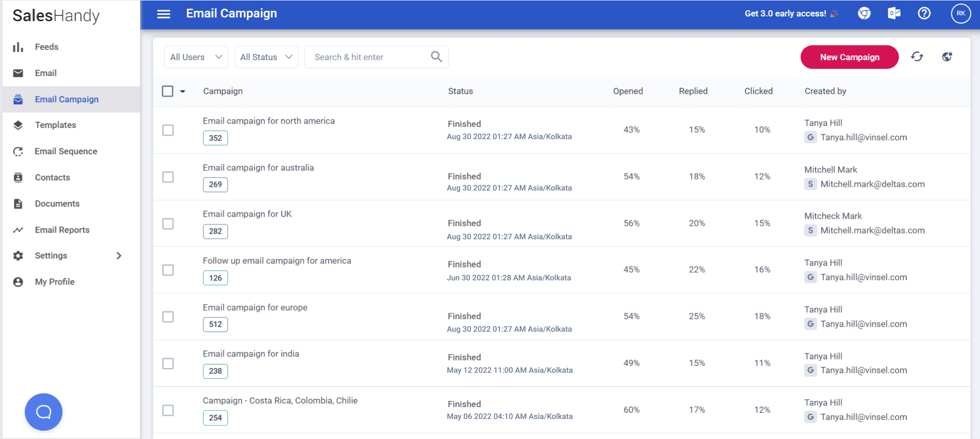980x439 pixels.
Task: Click the RK profile avatar
Action: pos(960,13)
